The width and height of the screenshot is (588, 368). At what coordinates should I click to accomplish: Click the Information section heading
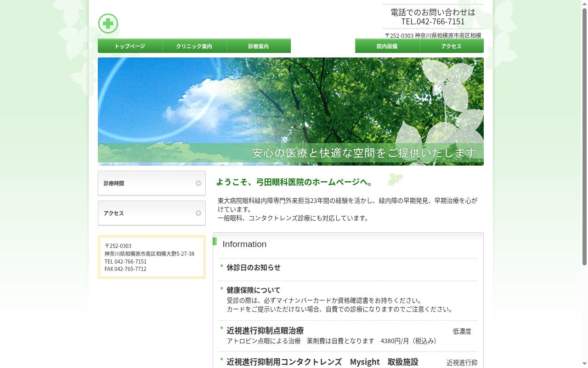coord(244,244)
